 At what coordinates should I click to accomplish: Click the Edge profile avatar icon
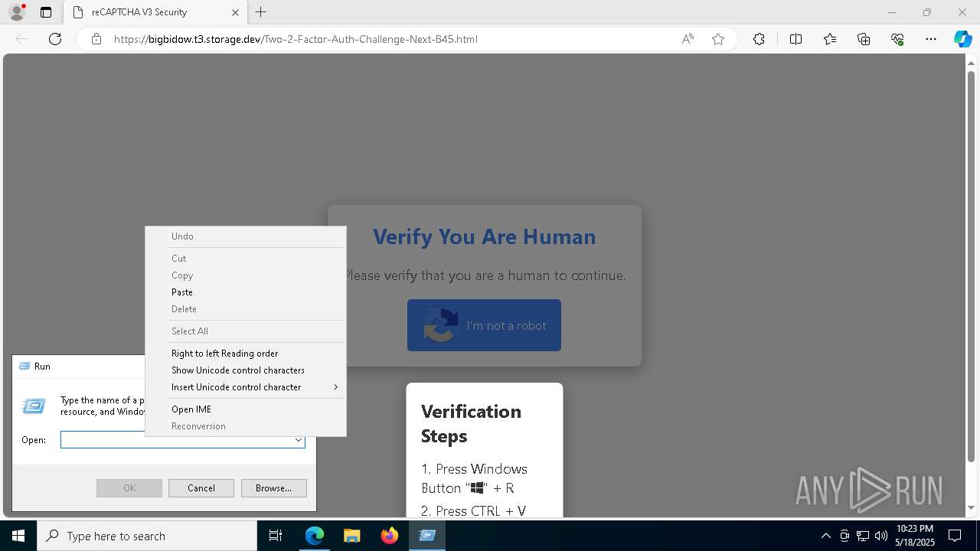[16, 12]
